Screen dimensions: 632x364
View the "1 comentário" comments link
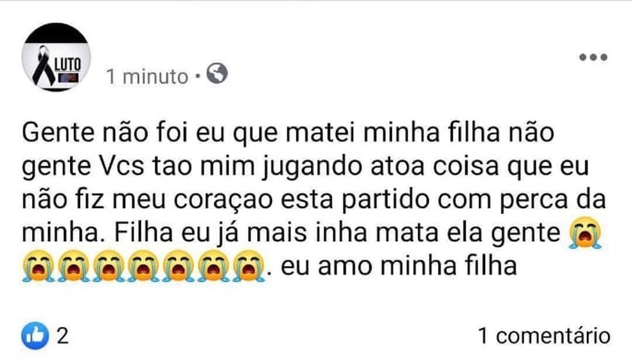(543, 336)
